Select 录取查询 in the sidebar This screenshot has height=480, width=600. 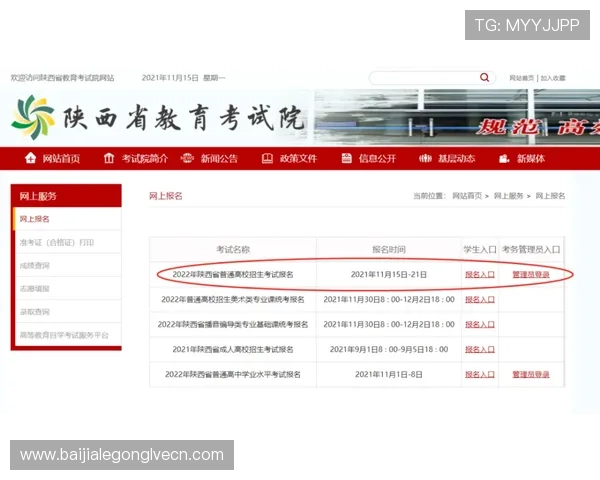(68, 312)
